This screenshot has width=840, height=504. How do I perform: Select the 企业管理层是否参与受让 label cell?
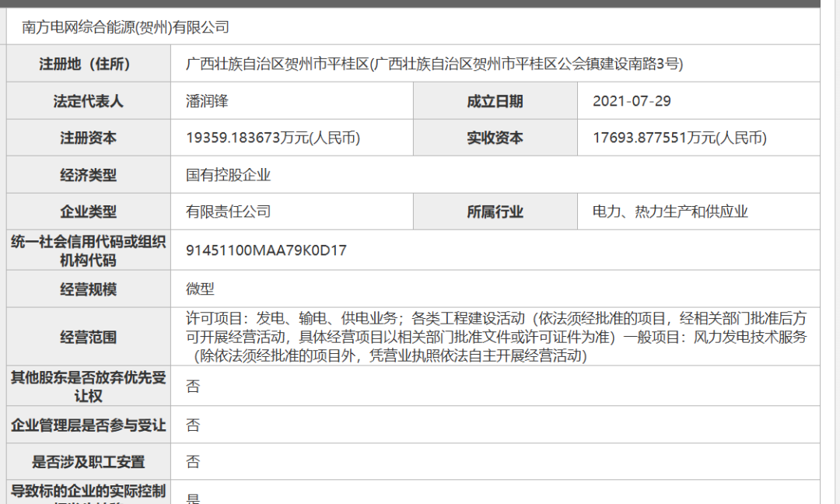click(x=89, y=425)
